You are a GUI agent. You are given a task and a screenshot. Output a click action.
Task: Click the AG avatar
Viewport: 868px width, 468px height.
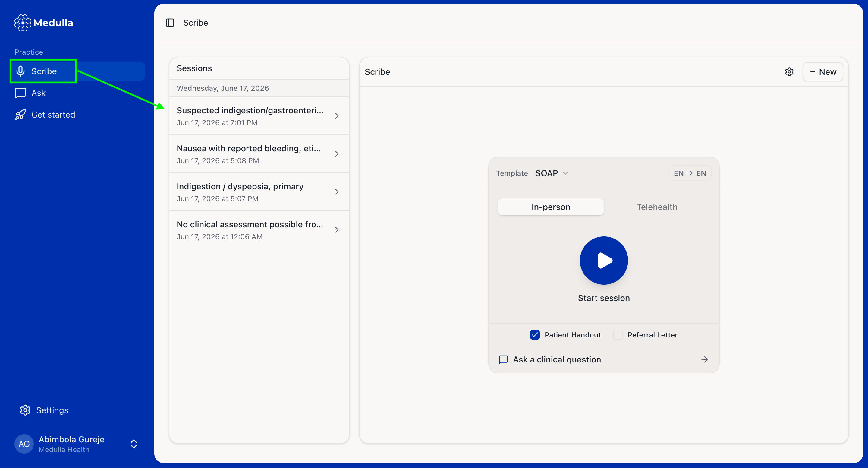tap(24, 444)
